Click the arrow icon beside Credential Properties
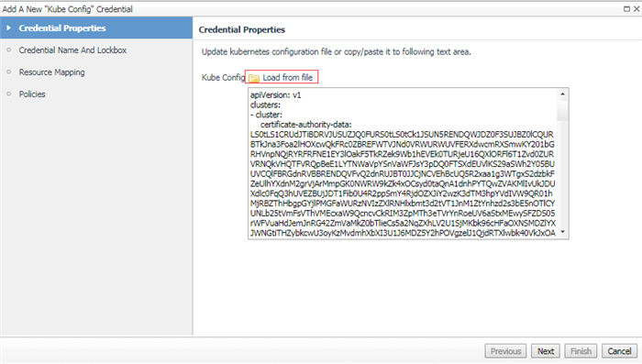This screenshot has height=364, width=642. [8, 28]
